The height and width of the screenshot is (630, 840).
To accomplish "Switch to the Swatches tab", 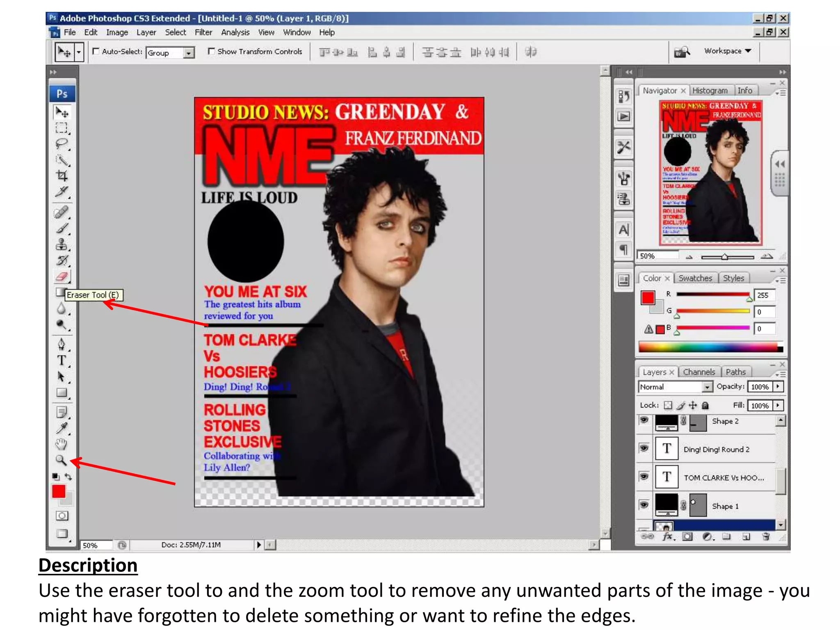I will click(695, 278).
